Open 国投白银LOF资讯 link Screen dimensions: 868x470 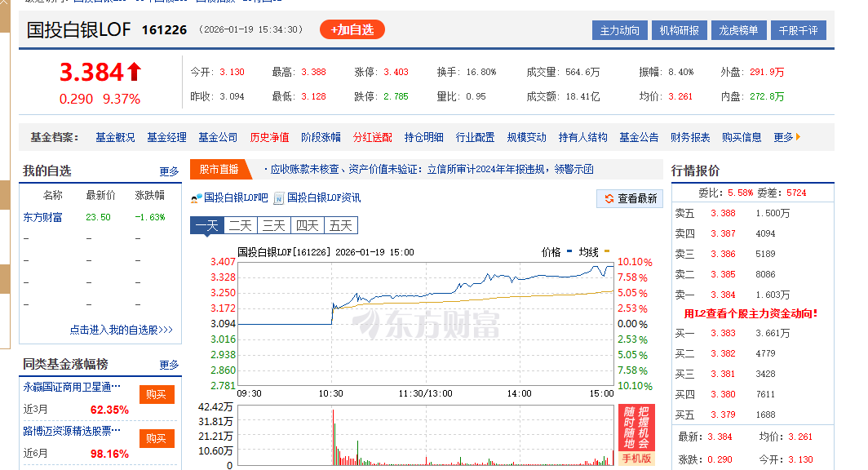click(x=324, y=197)
